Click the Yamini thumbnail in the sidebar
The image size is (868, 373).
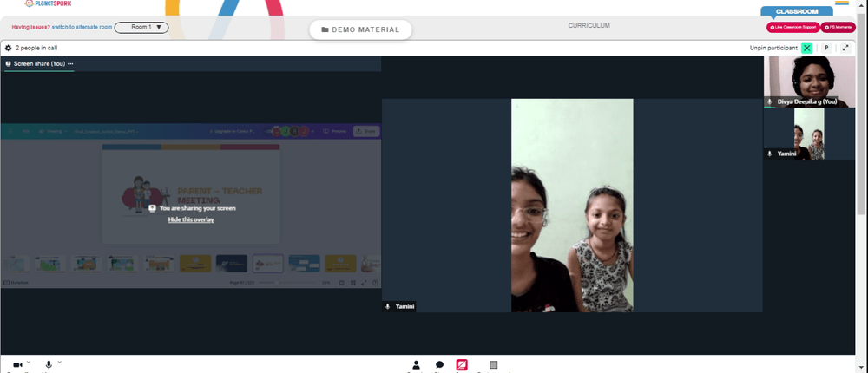coord(809,134)
